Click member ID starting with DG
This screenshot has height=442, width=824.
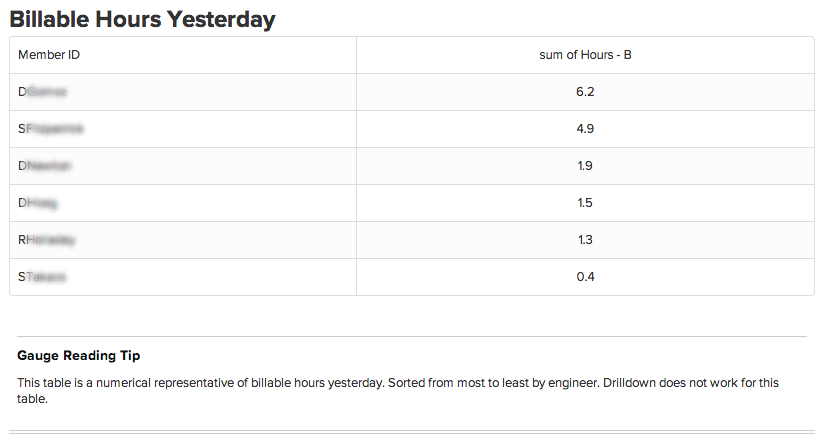point(43,92)
